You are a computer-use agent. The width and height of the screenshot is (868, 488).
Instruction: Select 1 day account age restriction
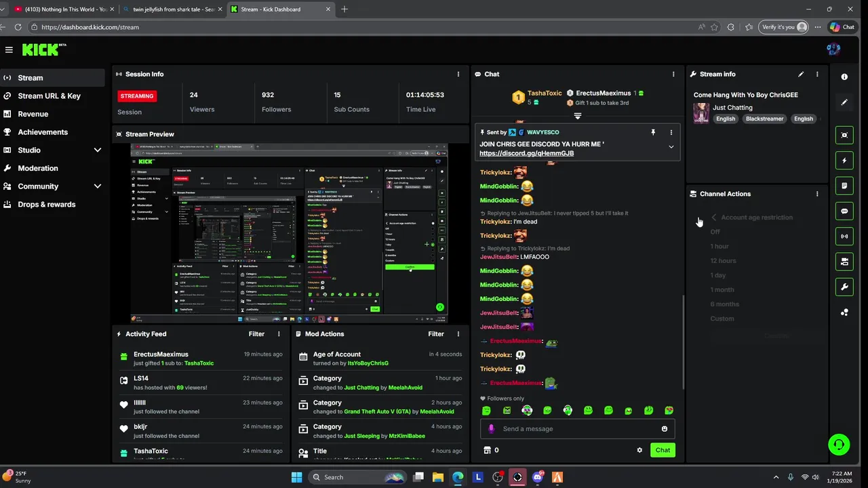point(717,275)
